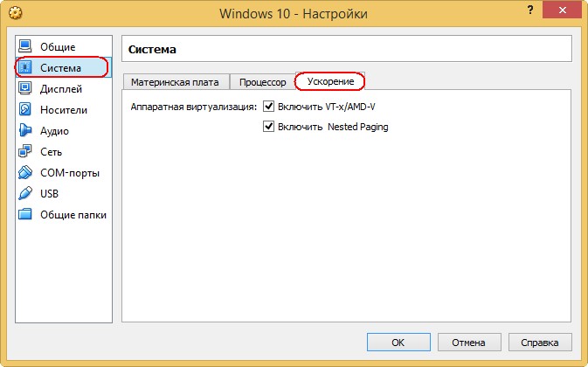This screenshot has width=588, height=367.
Task: Click the disk icon next to Носители
Action: coord(25,109)
